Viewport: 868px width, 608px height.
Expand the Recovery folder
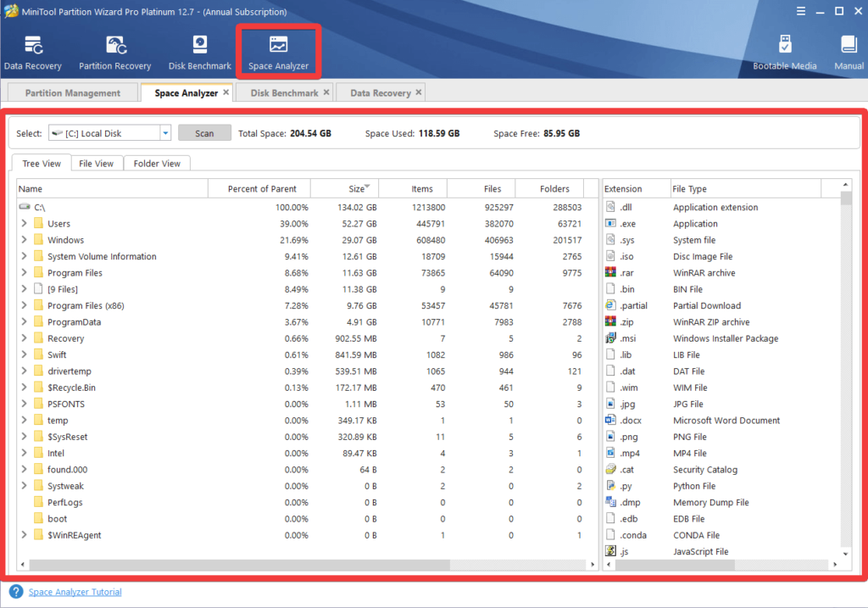(24, 338)
